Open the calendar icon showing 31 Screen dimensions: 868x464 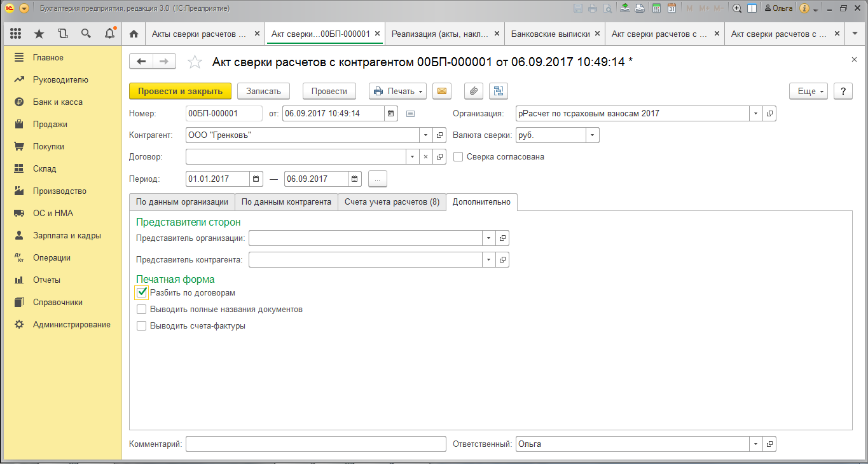(x=672, y=9)
